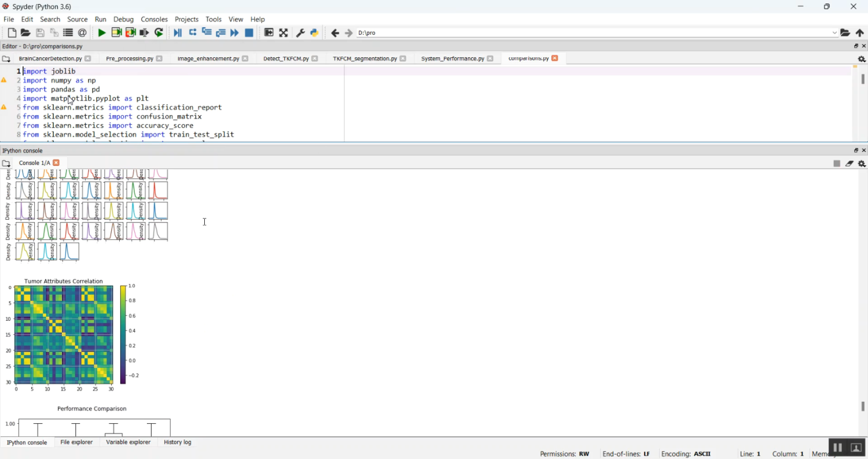
Task: Open the Consoles menu
Action: [x=154, y=19]
